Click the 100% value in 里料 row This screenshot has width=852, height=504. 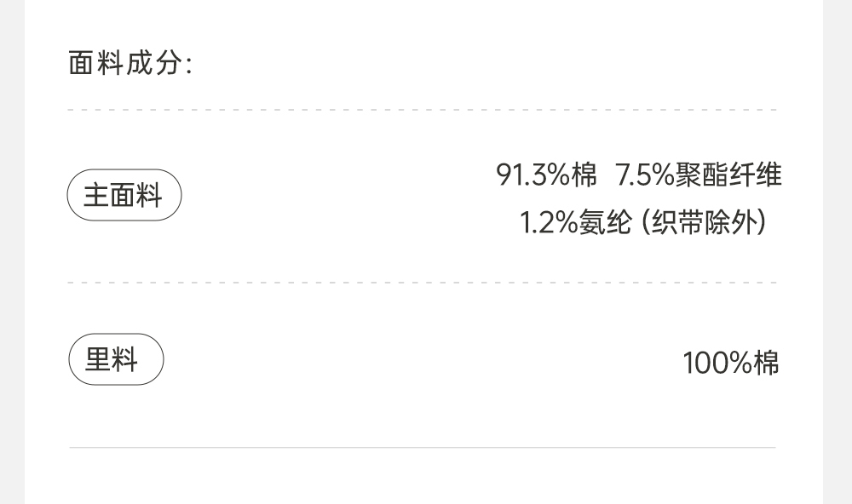(717, 364)
